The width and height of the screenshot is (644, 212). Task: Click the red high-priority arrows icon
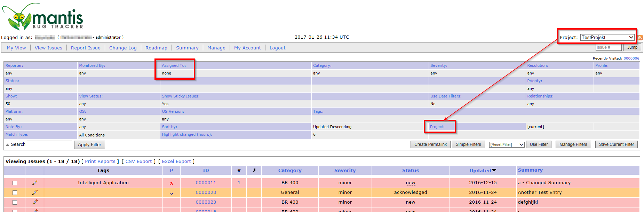[x=171, y=183]
